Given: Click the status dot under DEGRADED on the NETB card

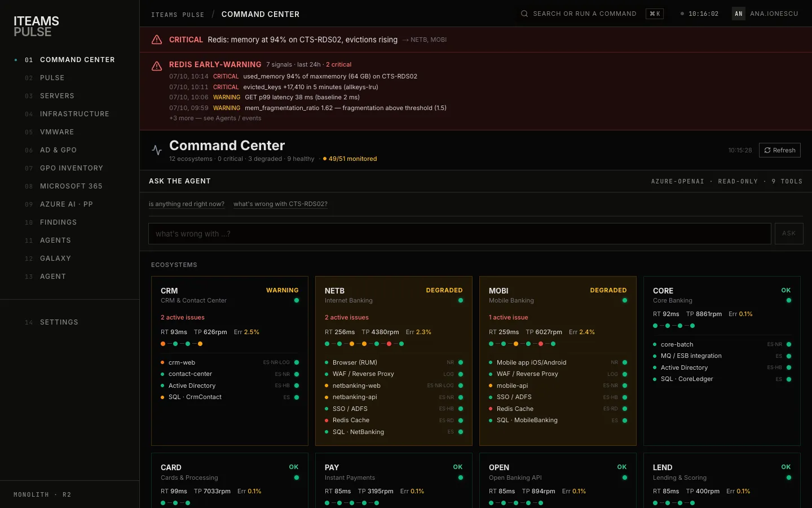Looking at the screenshot, I should [461, 300].
